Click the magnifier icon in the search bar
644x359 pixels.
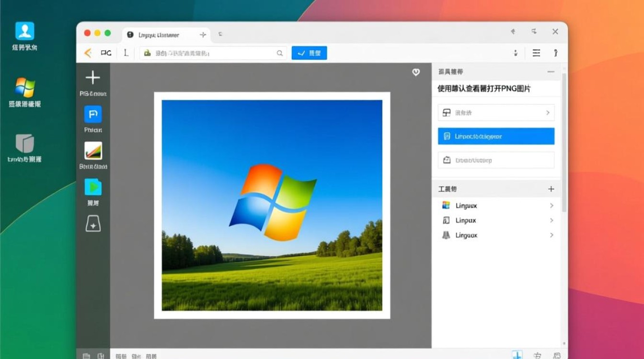click(279, 53)
